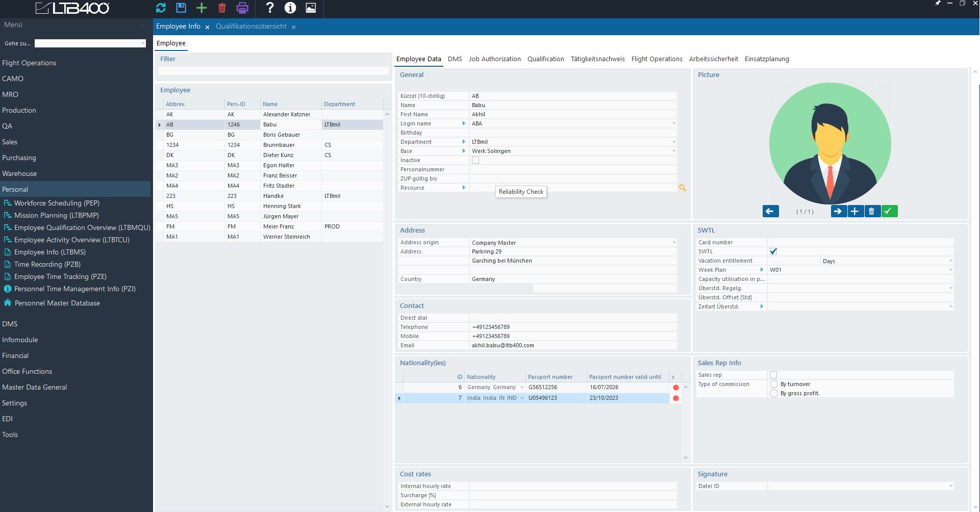980x512 pixels.
Task: Open help with the question mark icon
Action: (x=270, y=8)
